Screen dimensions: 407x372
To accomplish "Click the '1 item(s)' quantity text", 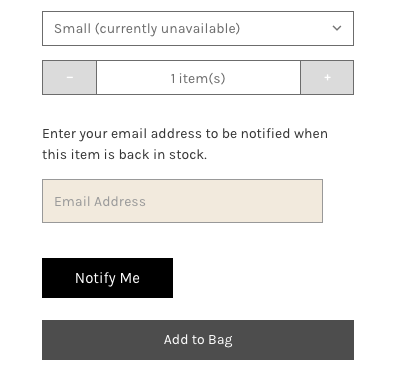I will [x=198, y=79].
